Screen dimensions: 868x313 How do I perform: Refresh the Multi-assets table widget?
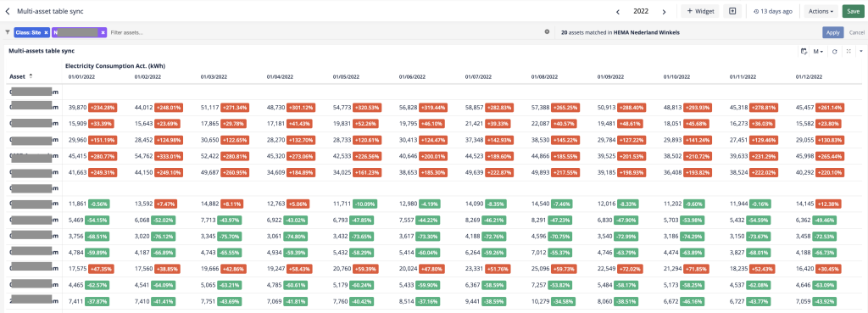[x=835, y=52]
